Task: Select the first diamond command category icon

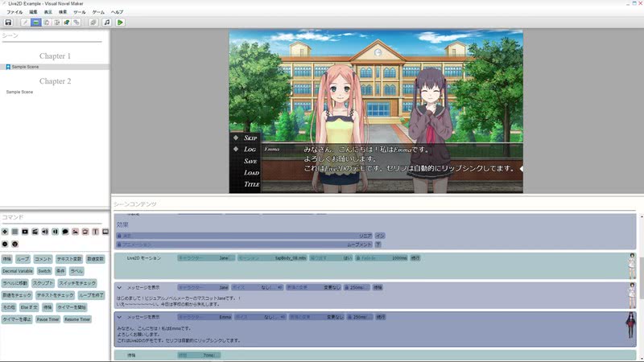Action: (5, 232)
